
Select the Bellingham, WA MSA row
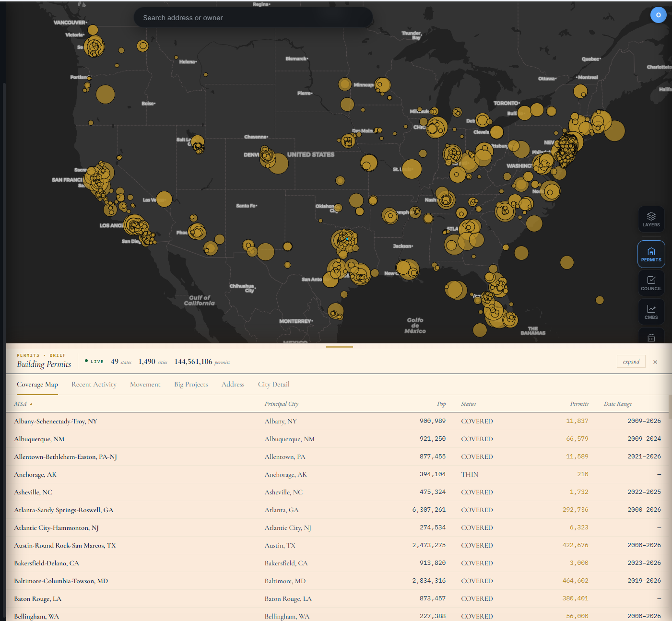pyautogui.click(x=337, y=614)
